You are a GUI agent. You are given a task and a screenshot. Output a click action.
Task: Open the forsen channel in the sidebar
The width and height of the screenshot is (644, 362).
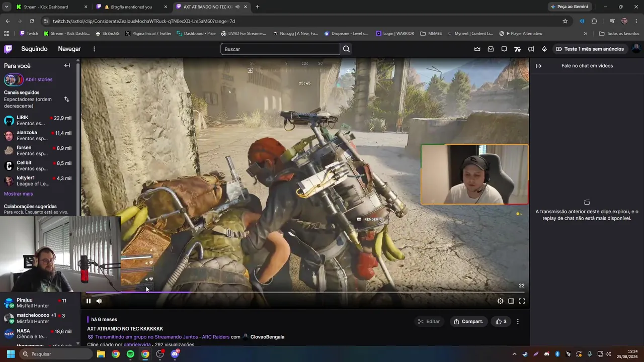click(38, 150)
